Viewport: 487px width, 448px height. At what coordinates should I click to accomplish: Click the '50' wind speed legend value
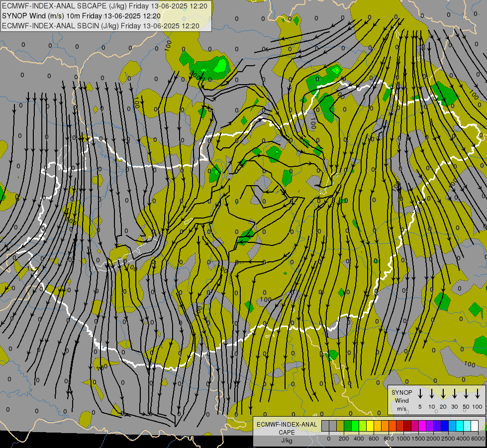(x=466, y=407)
